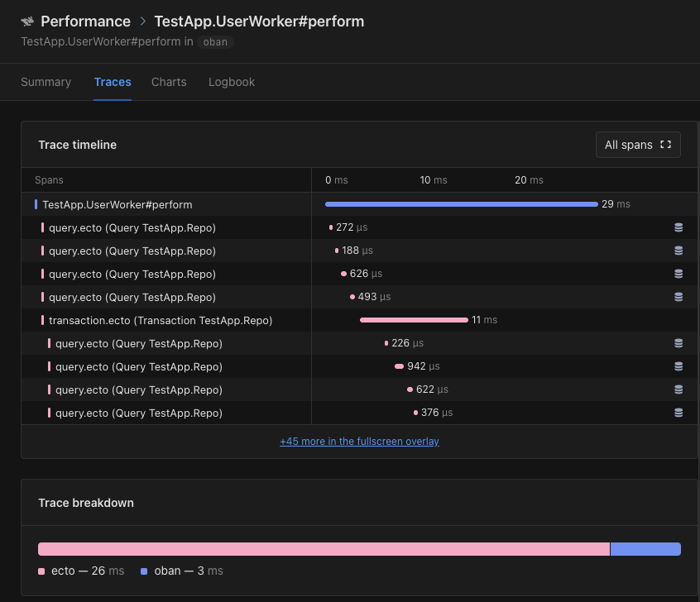Show query details for the 226 µs span
The image size is (700, 602).
point(678,344)
